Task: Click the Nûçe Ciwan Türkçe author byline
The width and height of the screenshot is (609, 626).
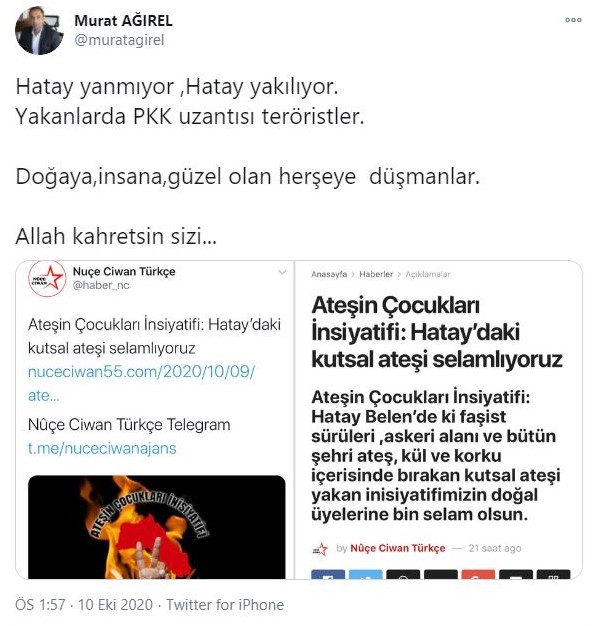Action: pyautogui.click(x=398, y=548)
